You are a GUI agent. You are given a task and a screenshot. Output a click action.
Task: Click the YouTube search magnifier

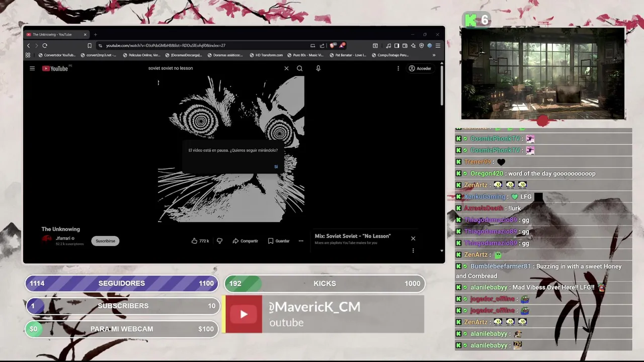pyautogui.click(x=300, y=68)
